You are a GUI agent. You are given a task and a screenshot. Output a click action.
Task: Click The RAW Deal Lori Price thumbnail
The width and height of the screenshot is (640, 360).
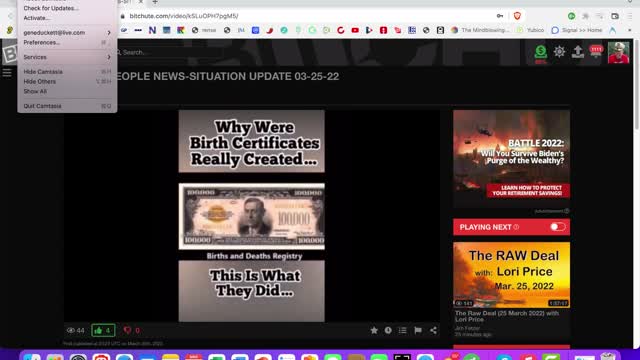coord(511,275)
